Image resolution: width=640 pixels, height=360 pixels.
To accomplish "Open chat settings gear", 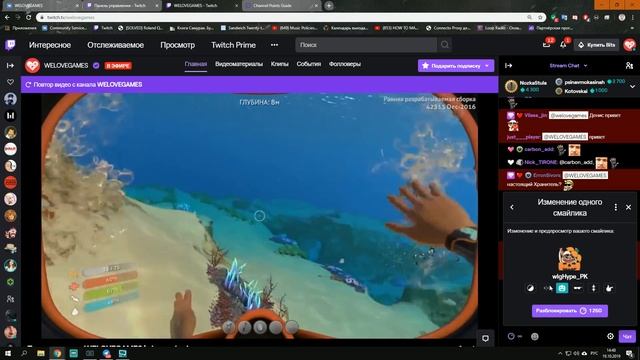I will pos(610,336).
